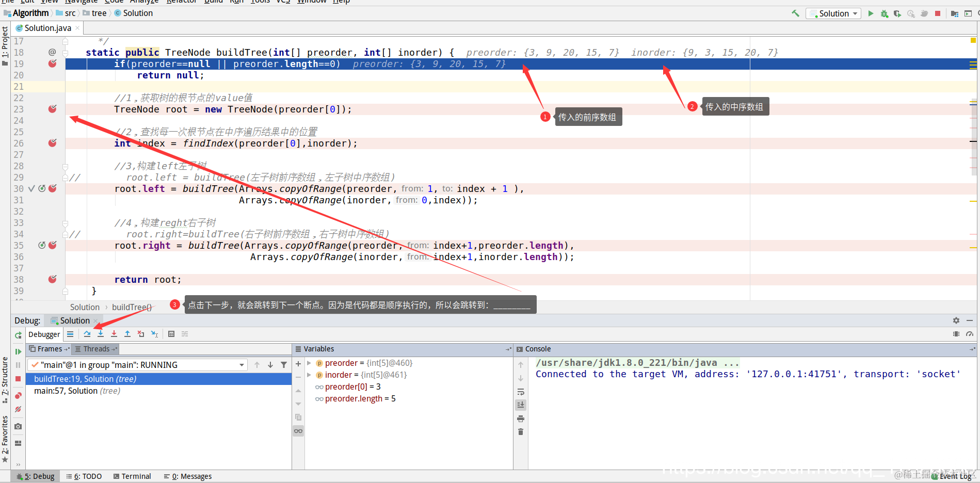
Task: Open the TODO tool window
Action: point(84,476)
